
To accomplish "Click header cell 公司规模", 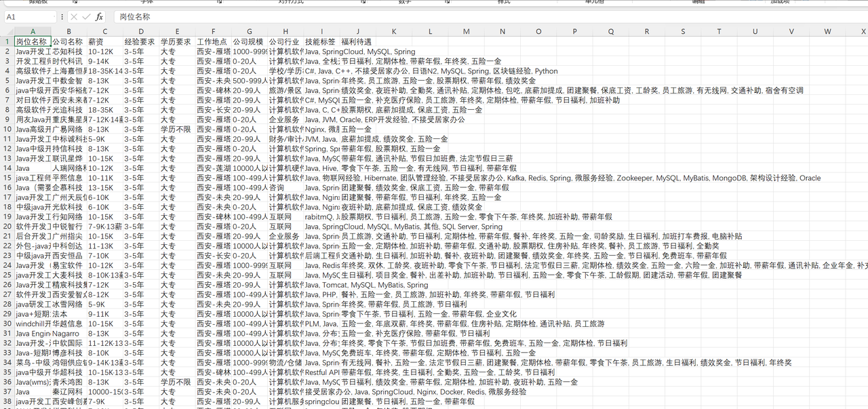I will tap(250, 41).
